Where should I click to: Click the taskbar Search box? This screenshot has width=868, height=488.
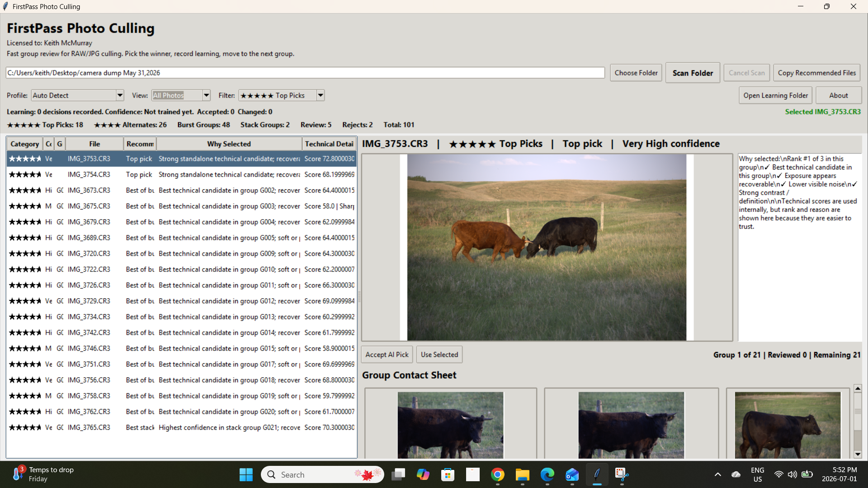coord(322,474)
